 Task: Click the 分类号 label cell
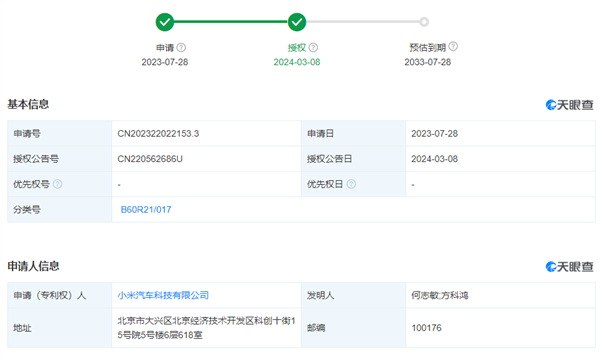pyautogui.click(x=59, y=210)
